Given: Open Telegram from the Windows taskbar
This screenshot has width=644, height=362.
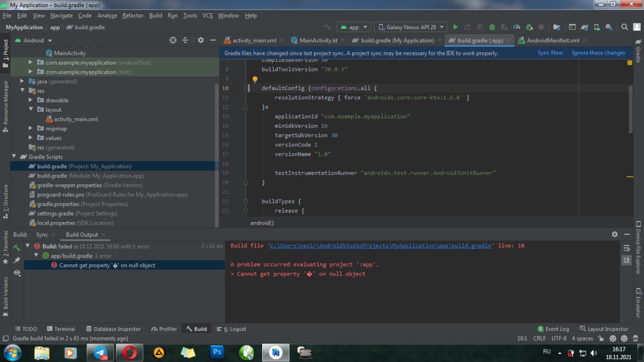Looking at the screenshot, I should 100,352.
